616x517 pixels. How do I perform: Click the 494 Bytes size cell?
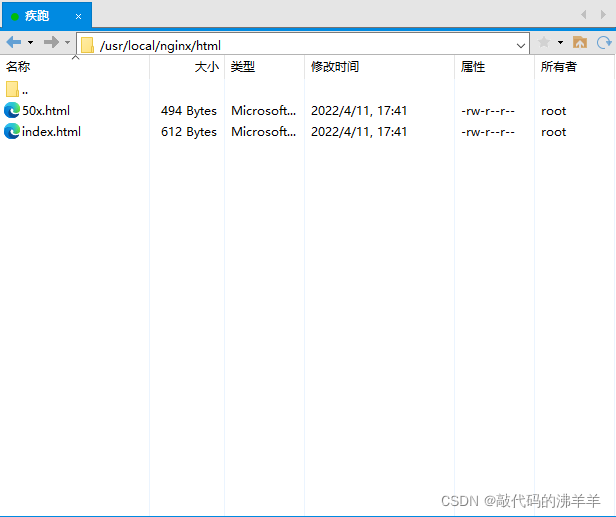pos(189,111)
